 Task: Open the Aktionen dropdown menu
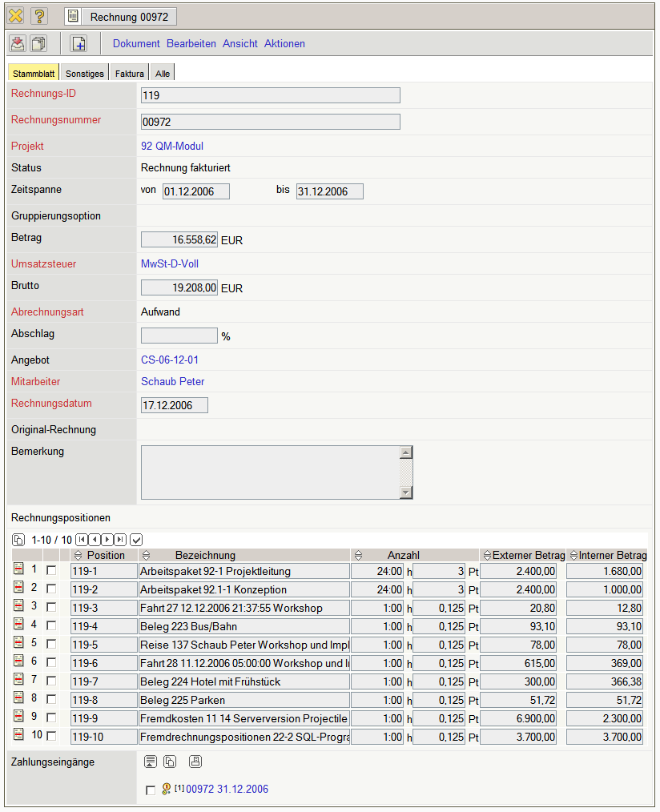284,44
